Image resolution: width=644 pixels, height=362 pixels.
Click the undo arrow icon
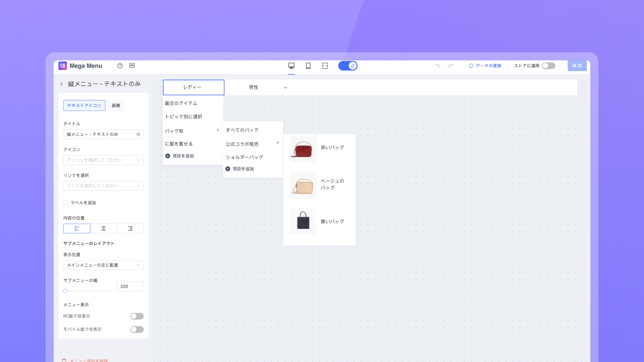pos(438,66)
